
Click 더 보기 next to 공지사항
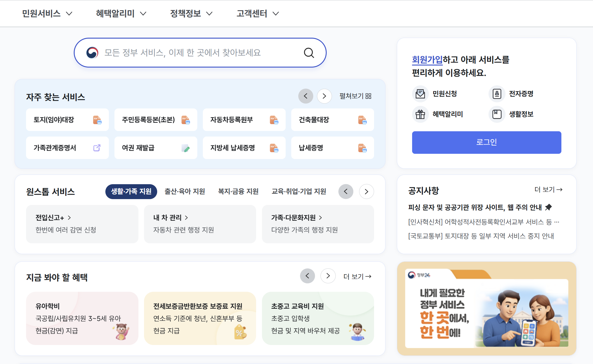click(548, 190)
